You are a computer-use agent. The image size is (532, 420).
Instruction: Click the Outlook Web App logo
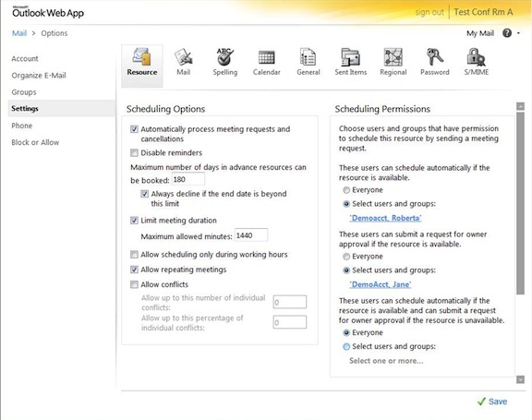(x=48, y=12)
